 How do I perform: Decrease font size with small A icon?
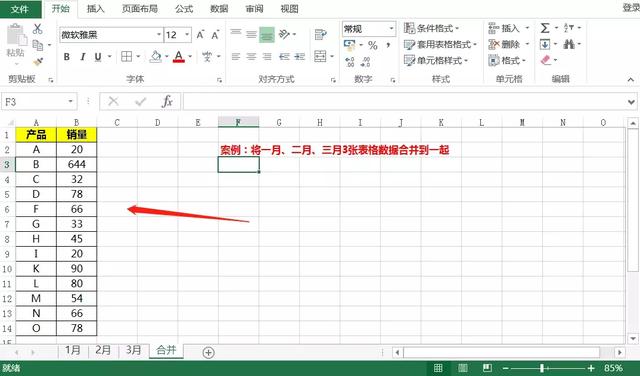click(215, 35)
